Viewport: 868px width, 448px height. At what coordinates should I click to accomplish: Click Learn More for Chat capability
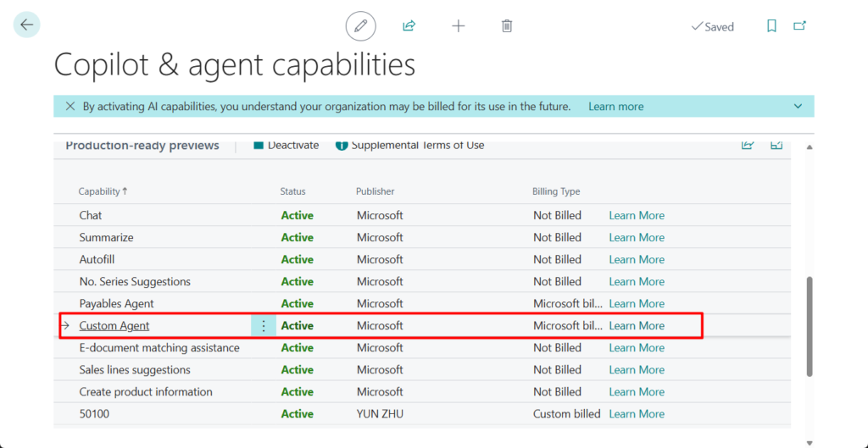[x=636, y=216]
